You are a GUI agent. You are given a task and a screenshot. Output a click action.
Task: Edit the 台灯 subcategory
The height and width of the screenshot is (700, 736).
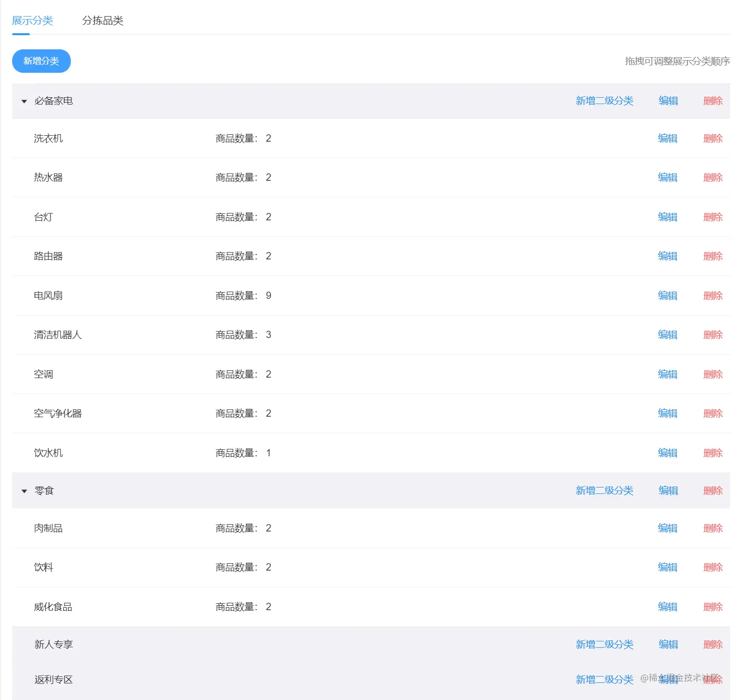(668, 217)
